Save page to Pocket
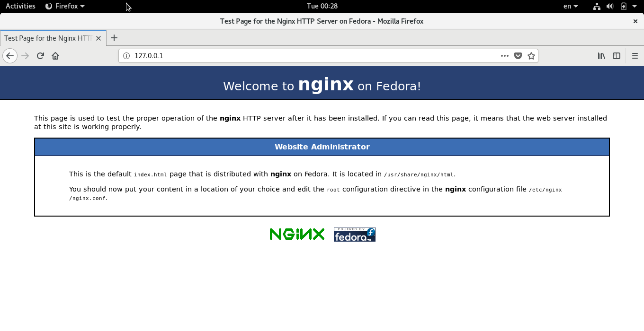This screenshot has width=644, height=331. [x=518, y=56]
